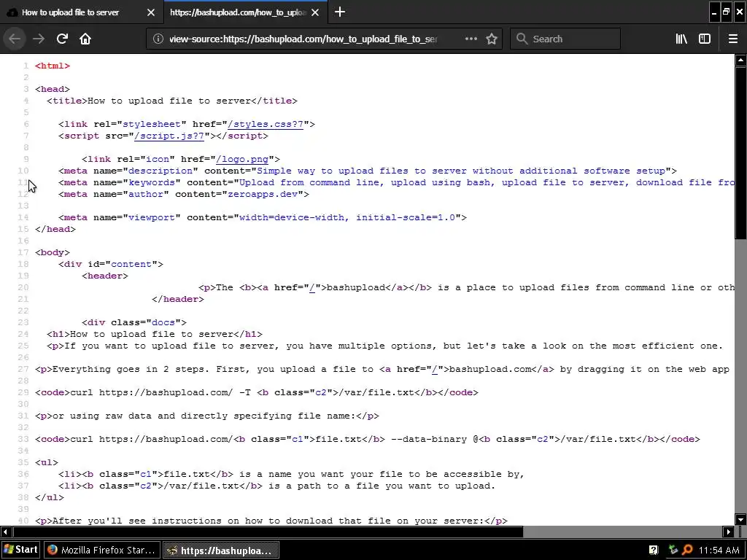The width and height of the screenshot is (747, 560).
Task: Open the Windows Start menu
Action: tap(21, 550)
